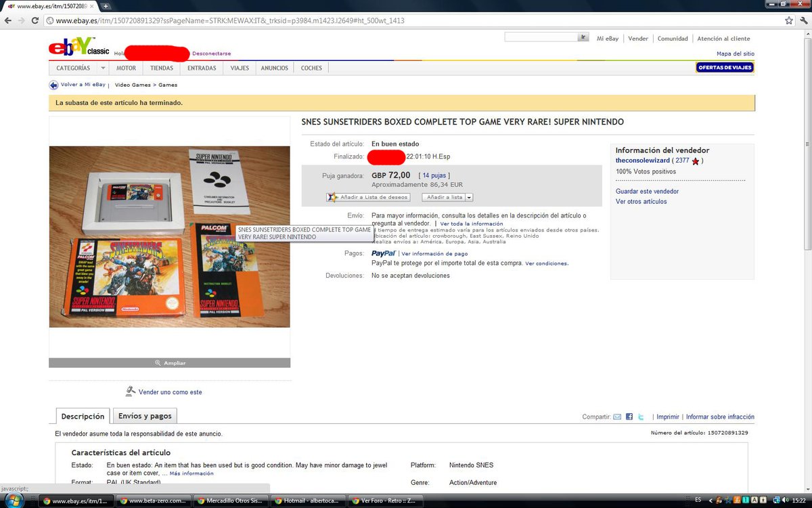This screenshot has height=508, width=812.
Task: Click the OFERTAS DE VIAJES banner button
Action: coord(725,67)
